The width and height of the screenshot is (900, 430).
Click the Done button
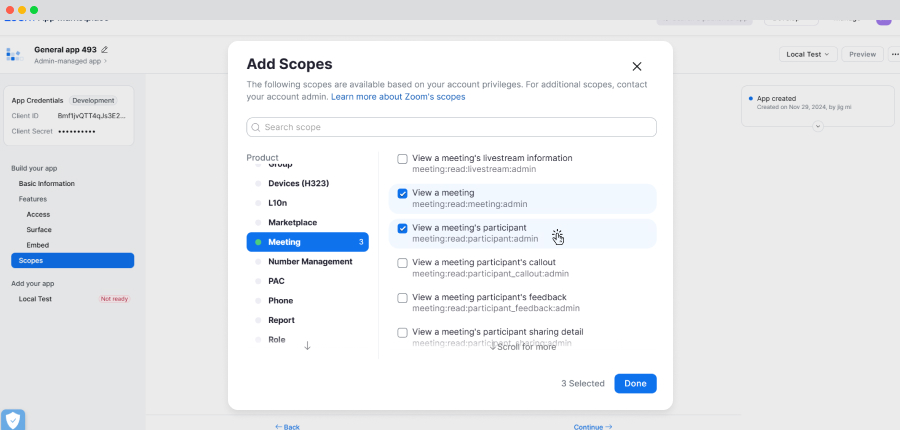click(635, 383)
